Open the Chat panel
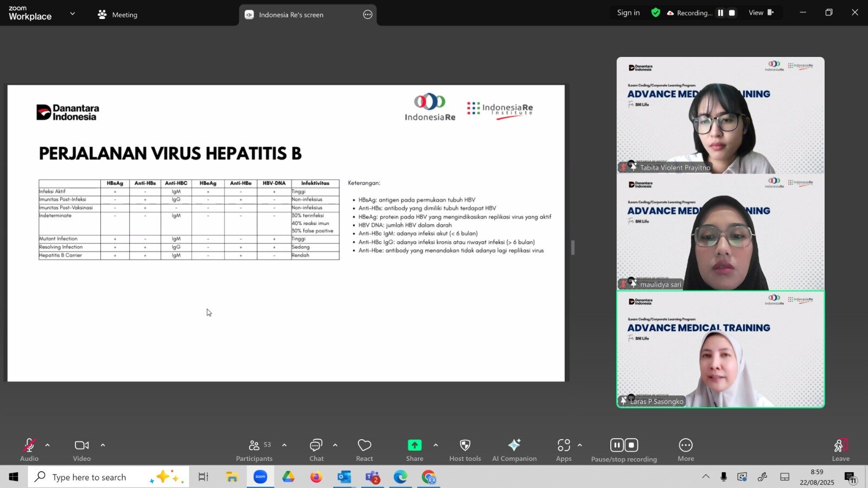The image size is (868, 488). 316,450
